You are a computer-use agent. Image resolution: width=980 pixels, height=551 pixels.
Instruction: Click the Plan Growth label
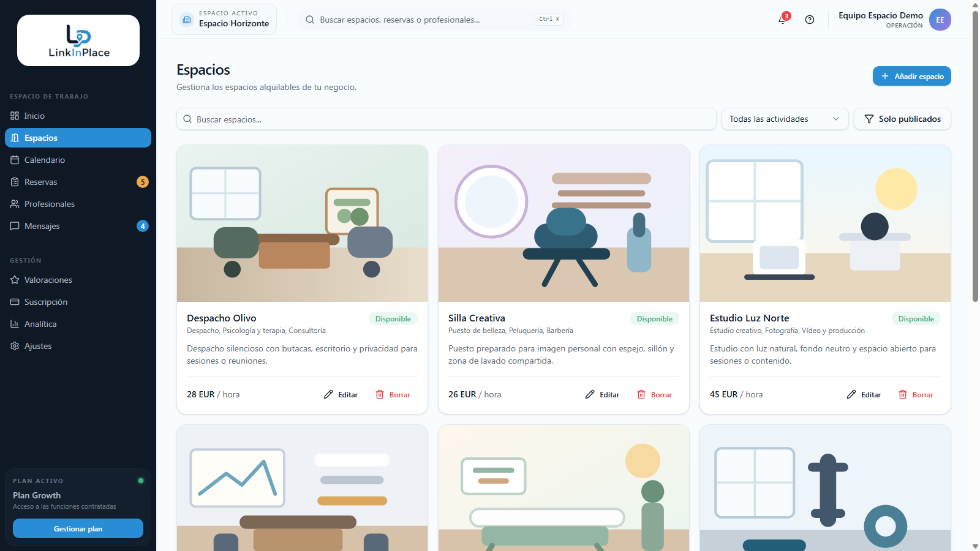[x=37, y=495]
